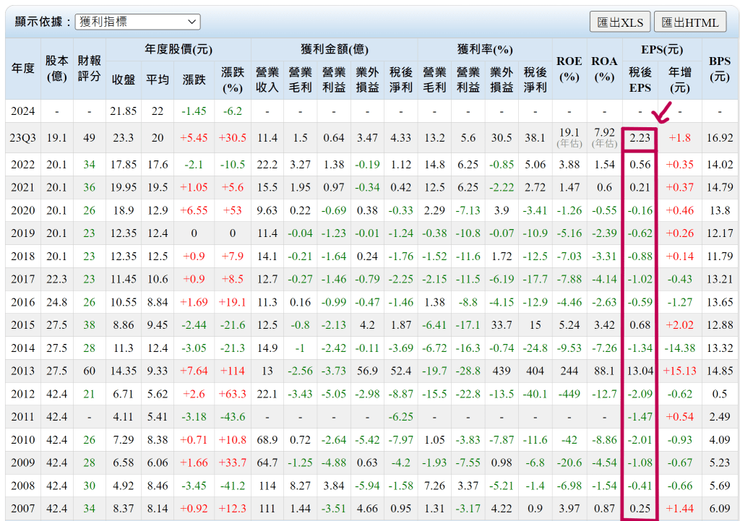Click the 2013 row year cell

point(23,370)
